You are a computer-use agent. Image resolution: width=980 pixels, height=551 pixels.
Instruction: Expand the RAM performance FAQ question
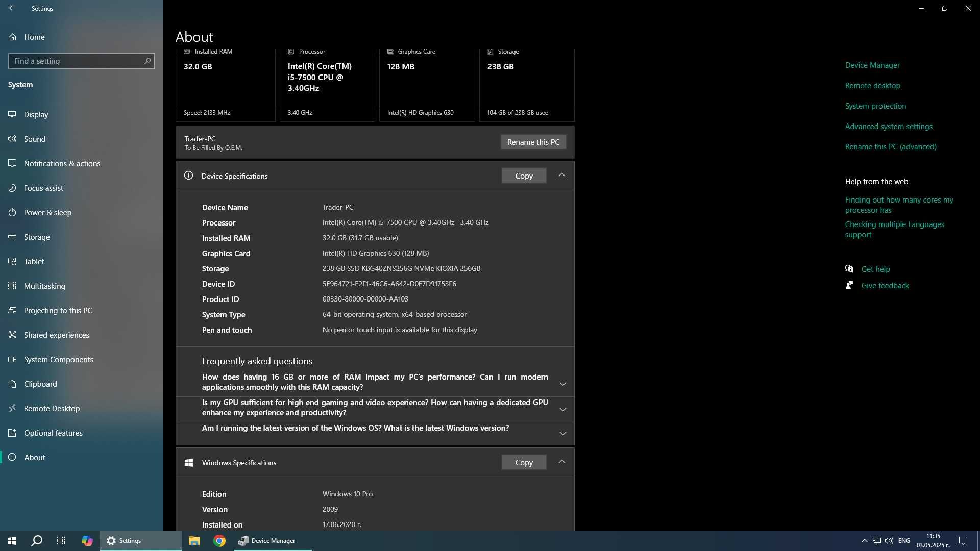click(x=563, y=384)
